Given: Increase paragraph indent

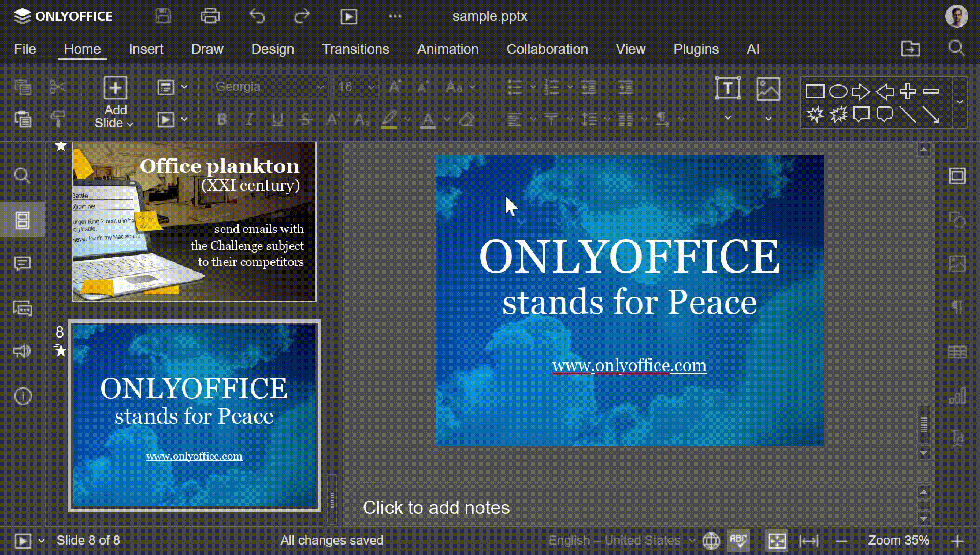Looking at the screenshot, I should tap(626, 87).
